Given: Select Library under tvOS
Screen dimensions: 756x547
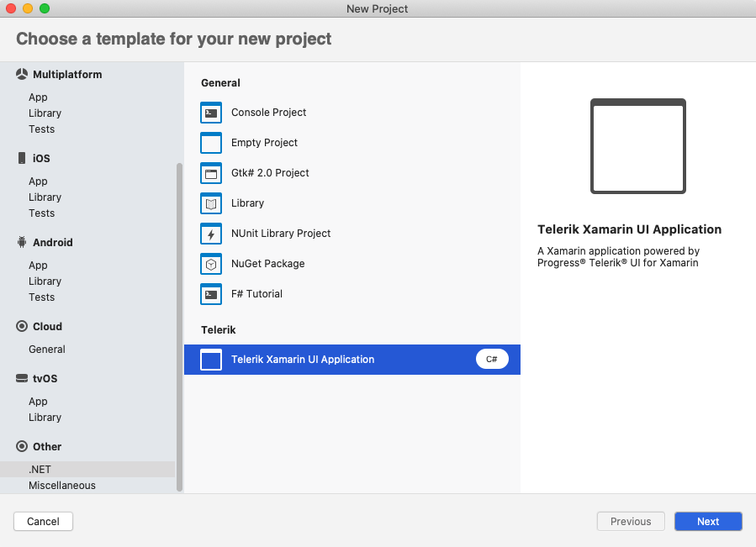Looking at the screenshot, I should 45,418.
